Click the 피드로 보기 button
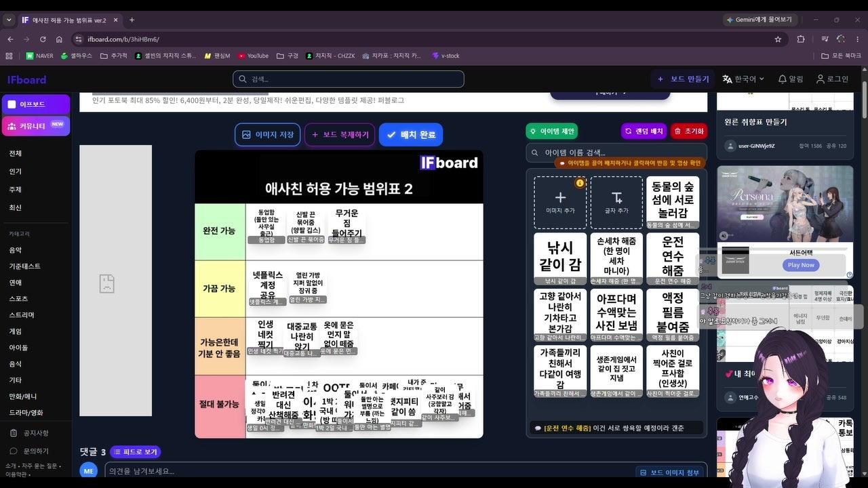The height and width of the screenshot is (488, 868). pyautogui.click(x=136, y=452)
